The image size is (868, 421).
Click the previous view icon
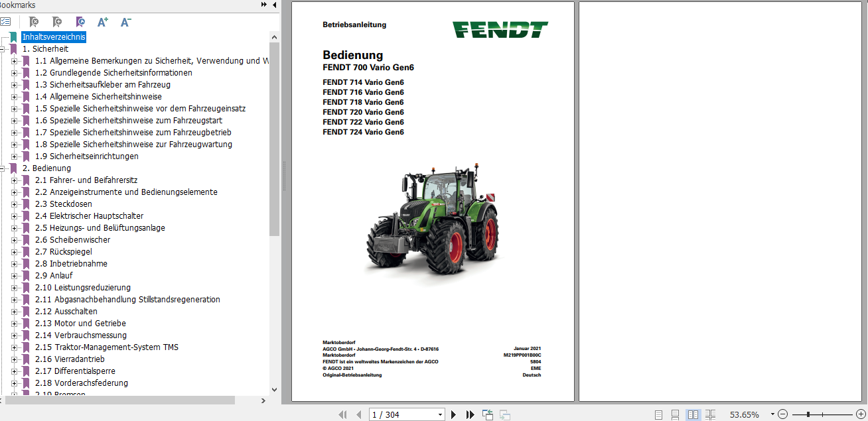click(488, 414)
